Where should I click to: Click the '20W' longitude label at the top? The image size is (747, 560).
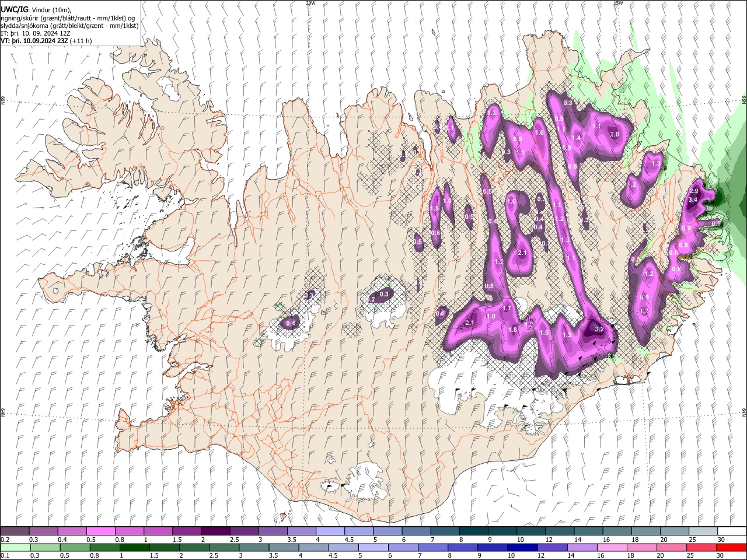click(x=310, y=3)
